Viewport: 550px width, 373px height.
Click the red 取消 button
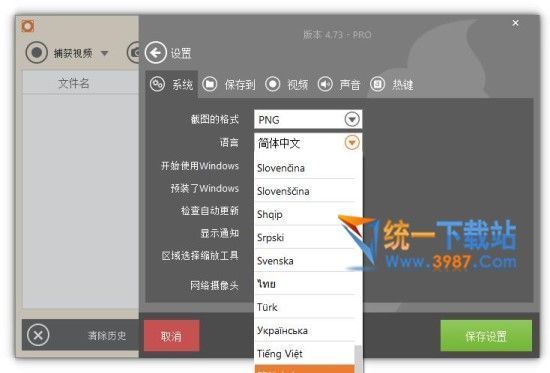click(x=172, y=336)
